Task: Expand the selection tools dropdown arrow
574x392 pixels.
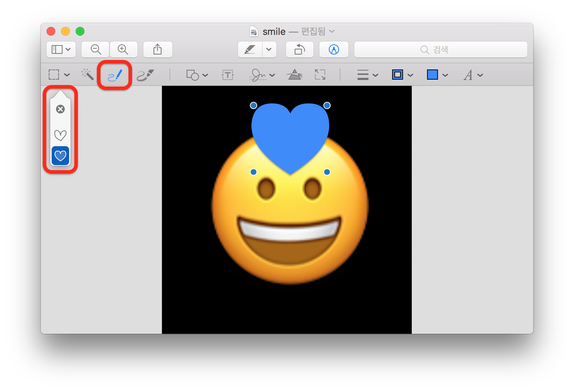Action: (x=67, y=75)
